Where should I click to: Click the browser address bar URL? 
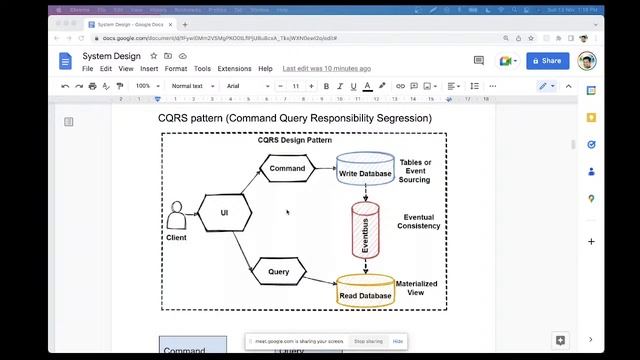220,38
